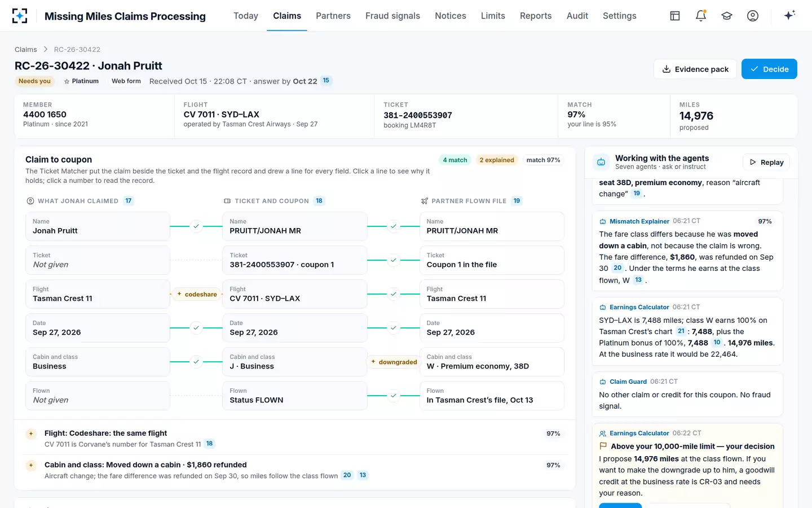The width and height of the screenshot is (812, 508).
Task: Open record 17 next to What Jonah Claimed
Action: pos(129,201)
